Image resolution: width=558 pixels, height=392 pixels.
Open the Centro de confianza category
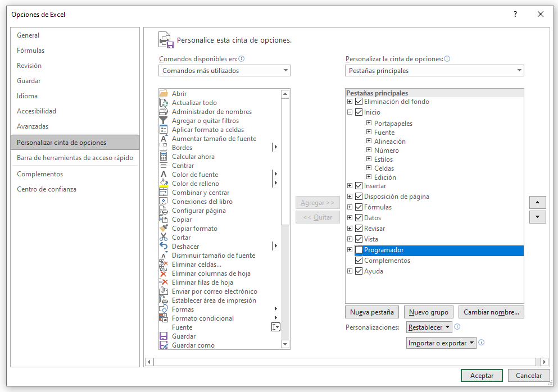[75, 189]
